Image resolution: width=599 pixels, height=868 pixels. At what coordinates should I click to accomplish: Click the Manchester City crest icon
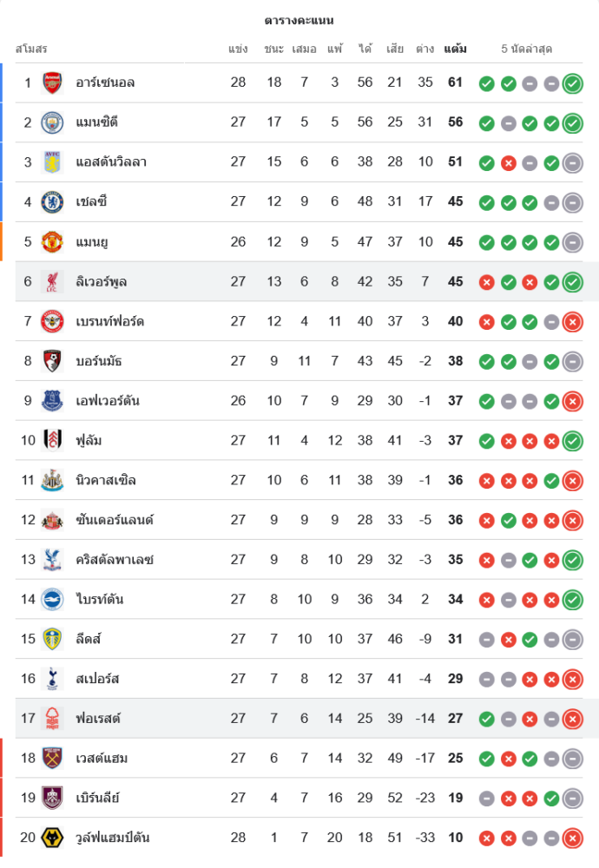click(x=53, y=122)
